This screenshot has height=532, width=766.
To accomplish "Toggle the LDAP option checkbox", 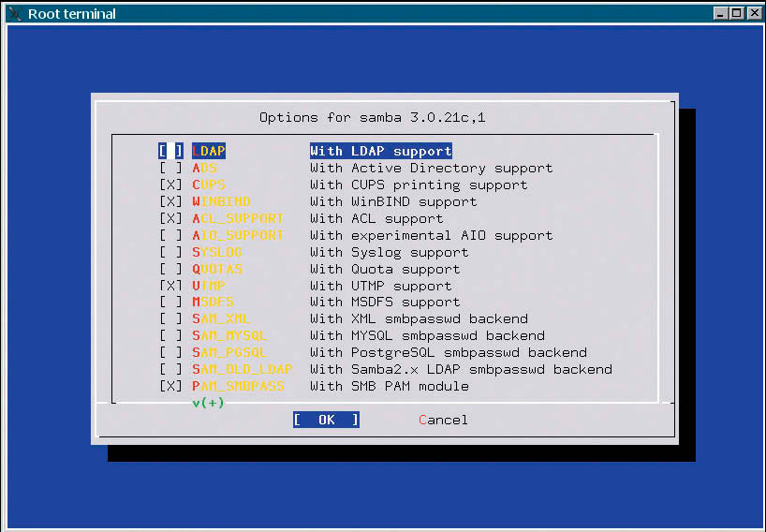I will (170, 151).
